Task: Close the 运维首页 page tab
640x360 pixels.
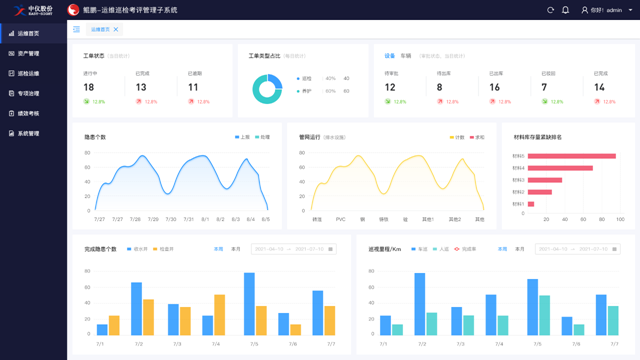Action: point(116,29)
